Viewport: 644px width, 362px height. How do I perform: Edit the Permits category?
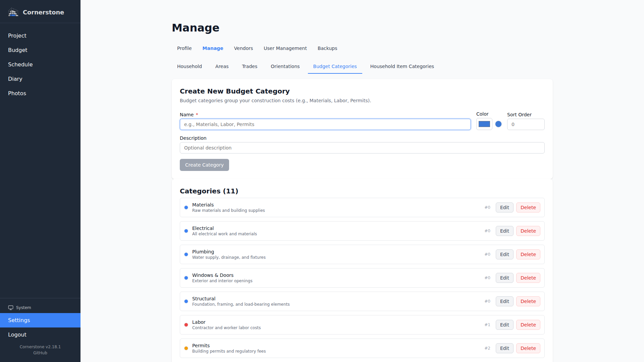coord(504,348)
